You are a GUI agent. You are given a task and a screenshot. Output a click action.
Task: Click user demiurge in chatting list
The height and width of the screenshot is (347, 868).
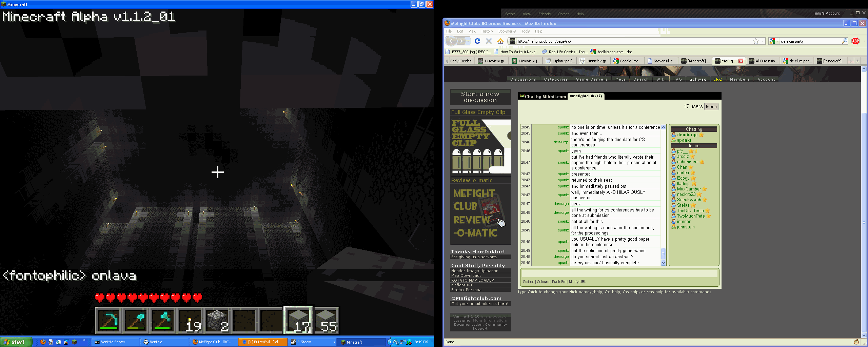(687, 135)
